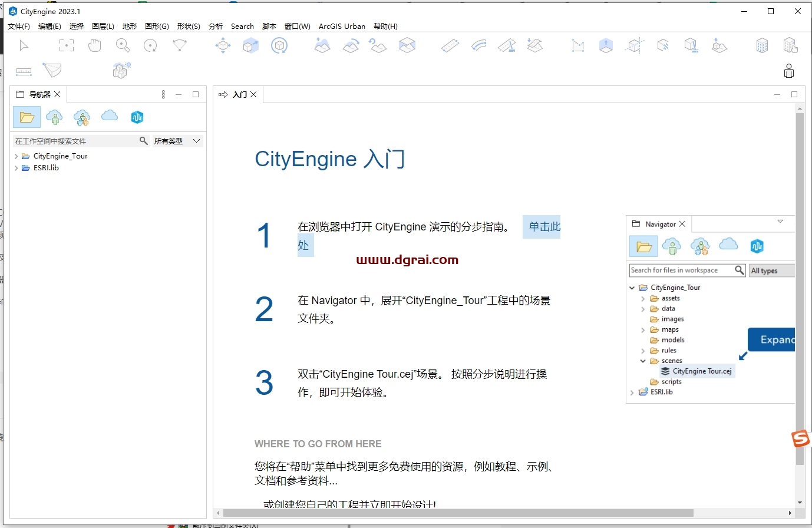Activate the hand pan tool
The height and width of the screenshot is (528, 812).
pyautogui.click(x=95, y=45)
